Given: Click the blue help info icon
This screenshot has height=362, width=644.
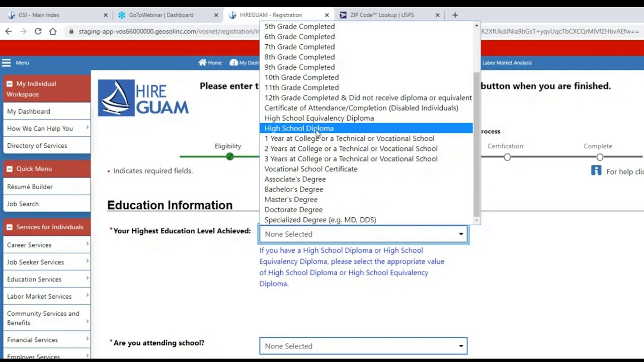Looking at the screenshot, I should pyautogui.click(x=596, y=170).
